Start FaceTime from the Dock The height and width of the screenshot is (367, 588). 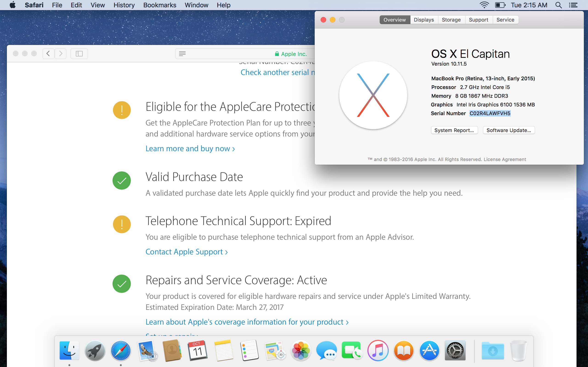(352, 350)
